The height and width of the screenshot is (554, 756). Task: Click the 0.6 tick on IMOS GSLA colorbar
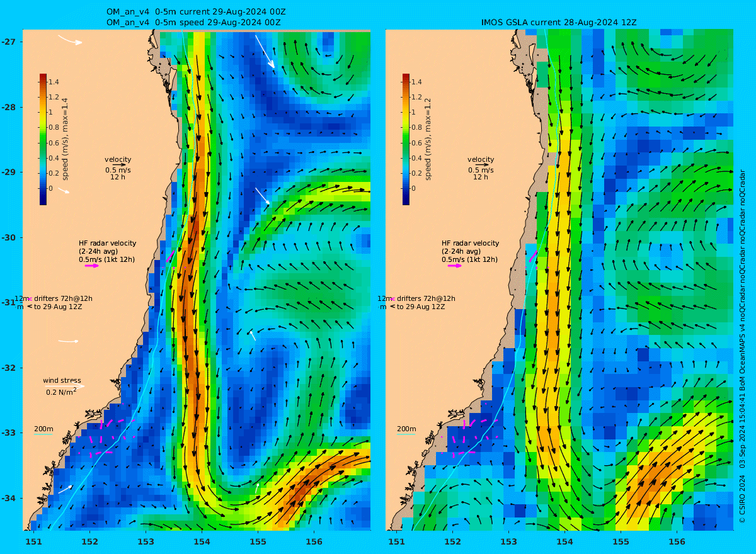(x=416, y=143)
